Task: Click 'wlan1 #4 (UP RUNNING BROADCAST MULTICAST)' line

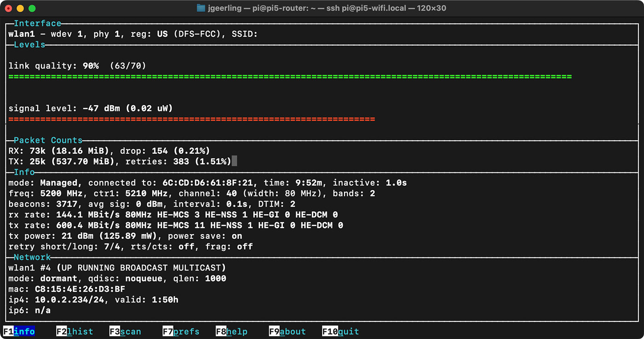Action: tap(117, 268)
